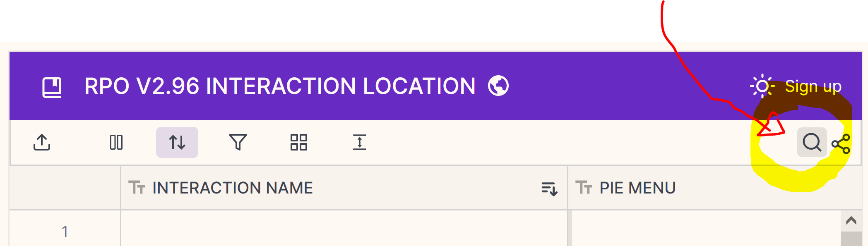Image resolution: width=868 pixels, height=246 pixels.
Task: Select the grid group view icon
Action: coord(298,142)
